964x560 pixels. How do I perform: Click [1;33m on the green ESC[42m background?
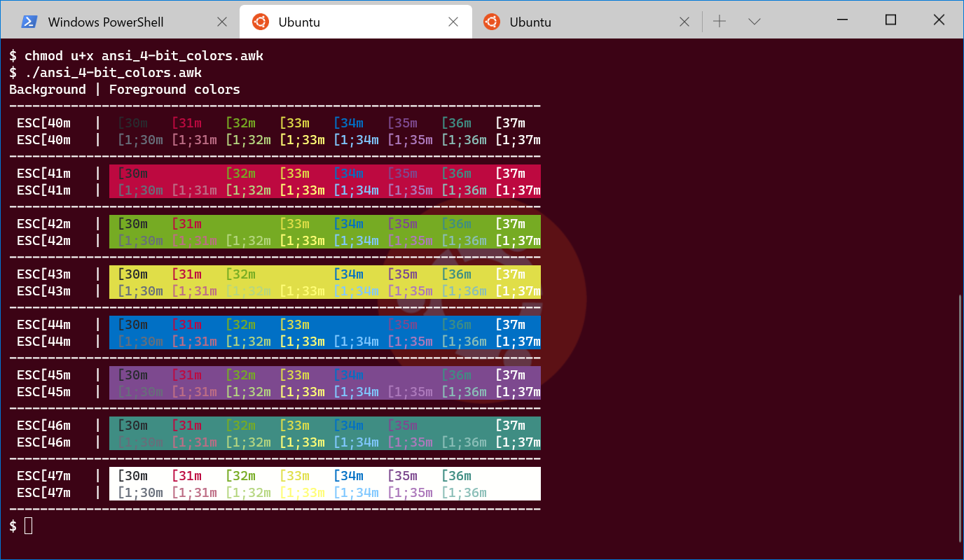pos(302,241)
